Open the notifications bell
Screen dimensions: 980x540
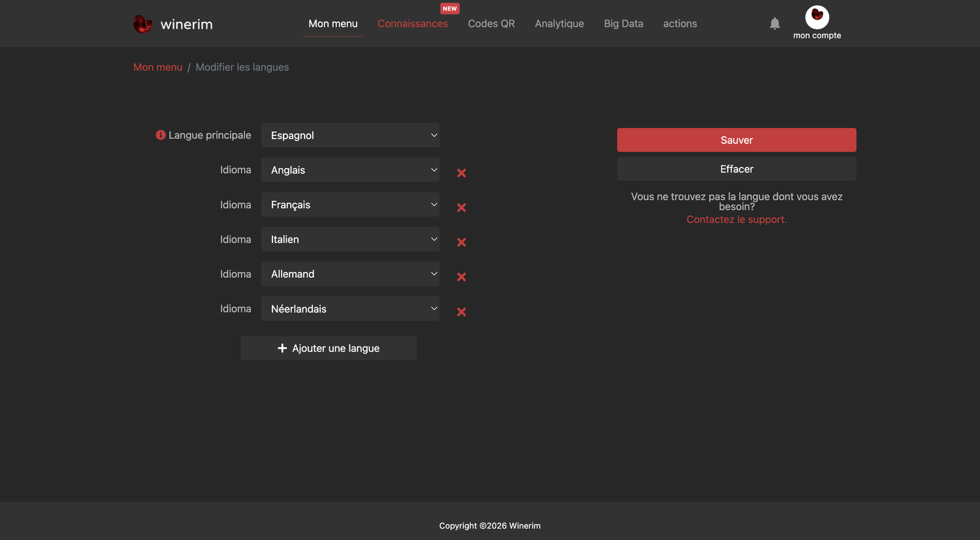tap(775, 24)
